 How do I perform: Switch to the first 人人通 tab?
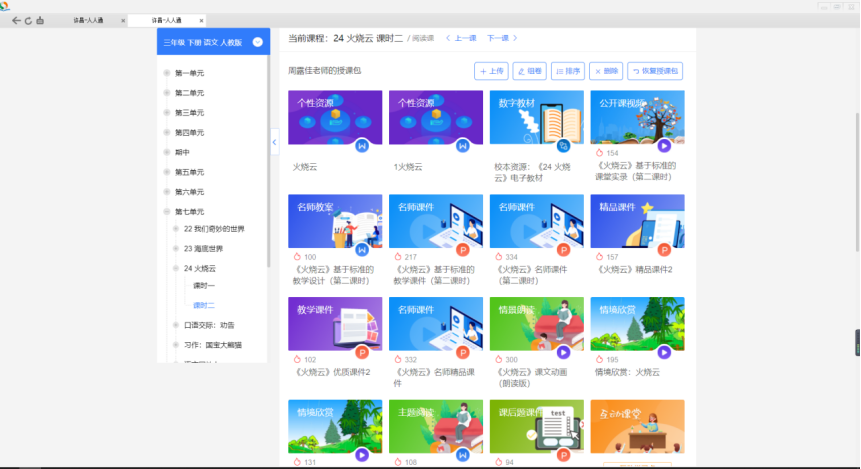point(92,20)
